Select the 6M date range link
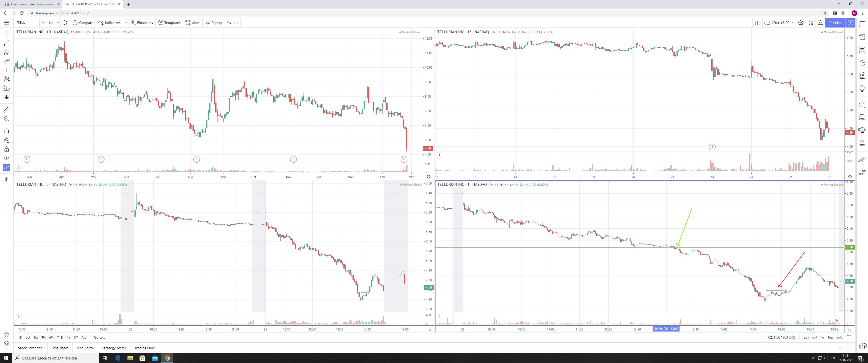This screenshot has height=363, width=868. click(x=51, y=337)
